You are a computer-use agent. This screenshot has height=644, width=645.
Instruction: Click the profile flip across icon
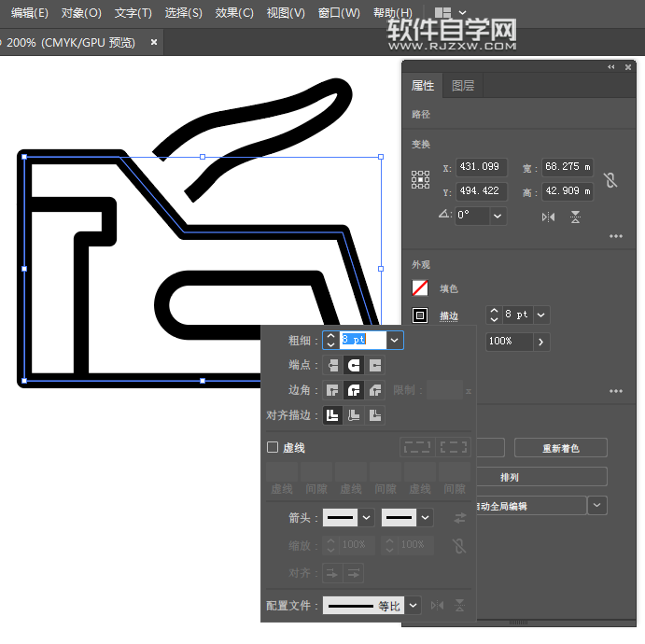point(459,606)
